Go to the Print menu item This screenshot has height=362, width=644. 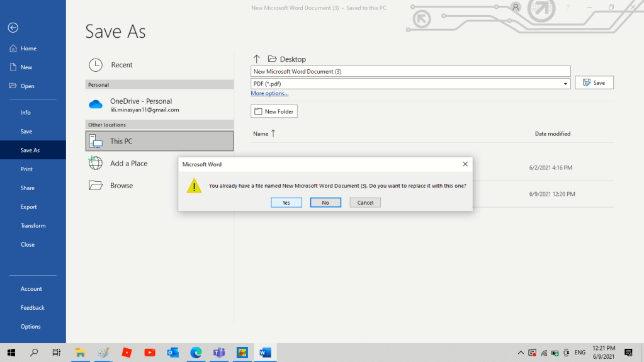click(x=26, y=169)
